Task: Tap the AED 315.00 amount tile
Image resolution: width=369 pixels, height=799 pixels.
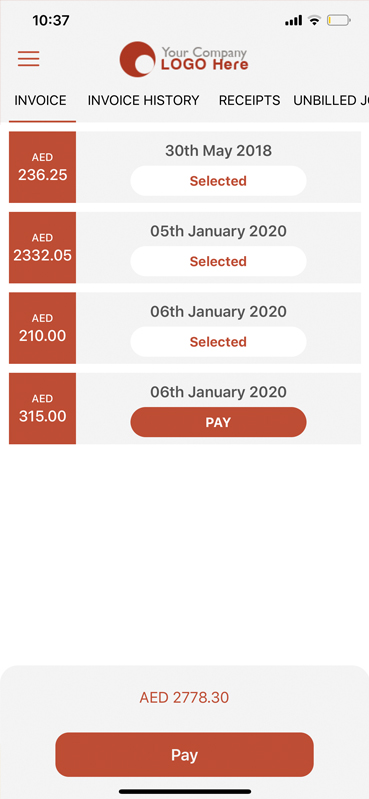Action: (x=42, y=409)
